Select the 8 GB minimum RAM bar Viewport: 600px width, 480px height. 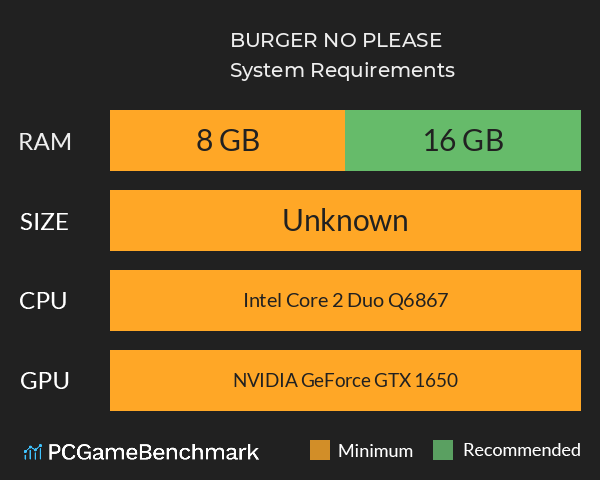[227, 141]
